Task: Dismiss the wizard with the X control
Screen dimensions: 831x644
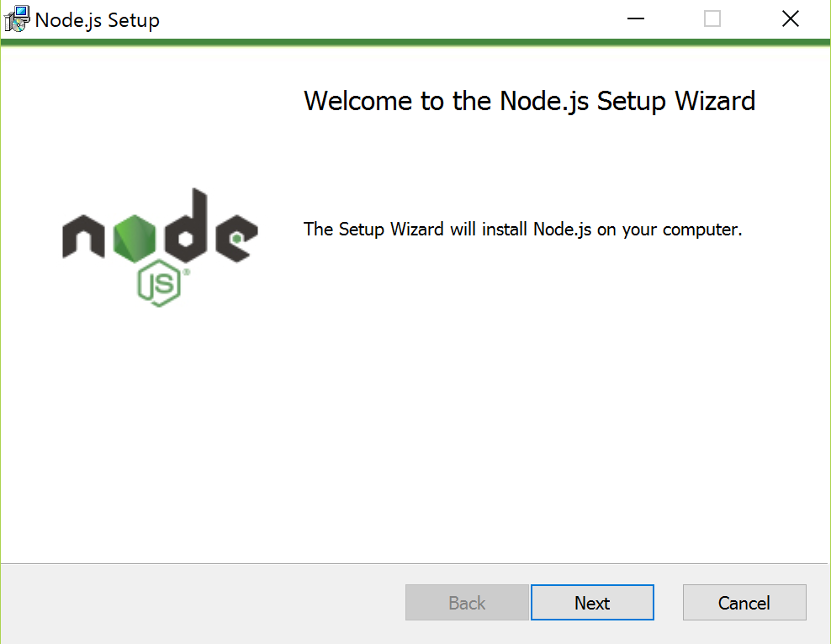Action: point(790,18)
